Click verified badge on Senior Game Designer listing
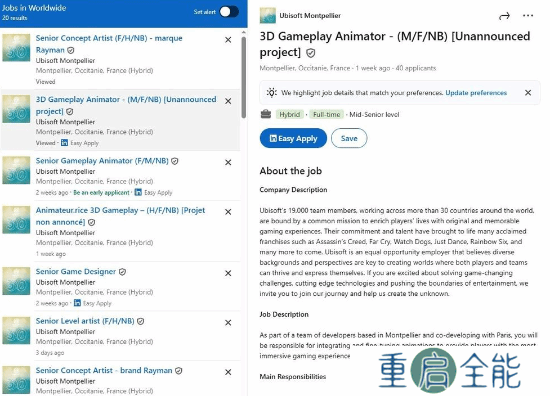The image size is (550, 396). tap(122, 272)
